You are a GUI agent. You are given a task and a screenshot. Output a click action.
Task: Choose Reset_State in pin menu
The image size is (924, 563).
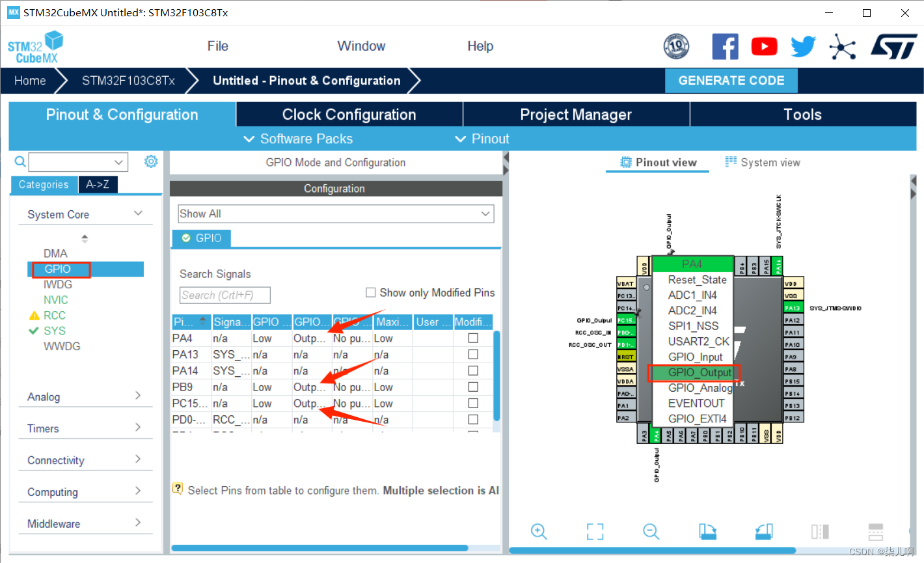tap(697, 280)
